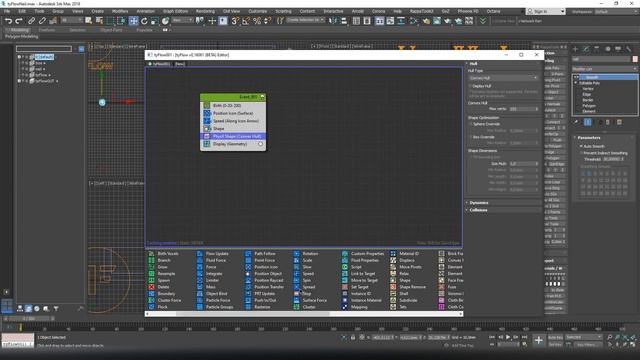The height and width of the screenshot is (360, 640).
Task: Click the Sign In button
Action: [x=546, y=11]
